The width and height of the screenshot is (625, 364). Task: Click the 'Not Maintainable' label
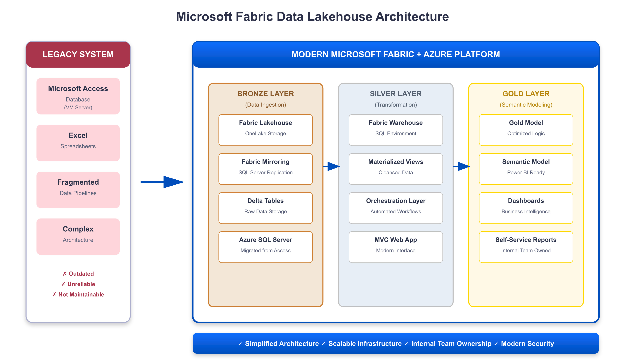78,294
